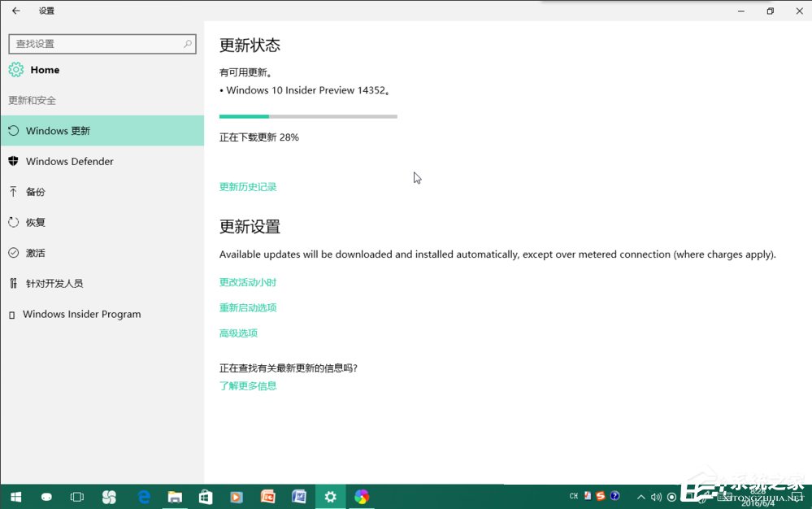Open Task View from the taskbar
This screenshot has width=812, height=509.
point(76,496)
